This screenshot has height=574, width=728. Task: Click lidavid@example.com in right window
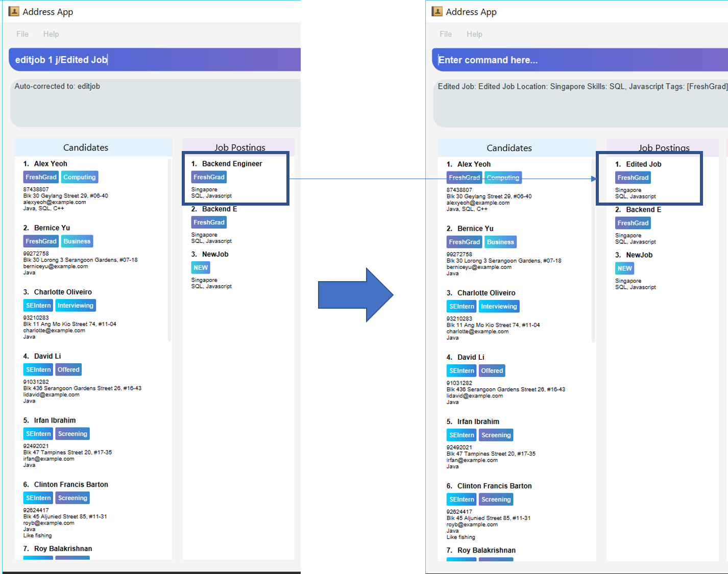[x=475, y=395]
